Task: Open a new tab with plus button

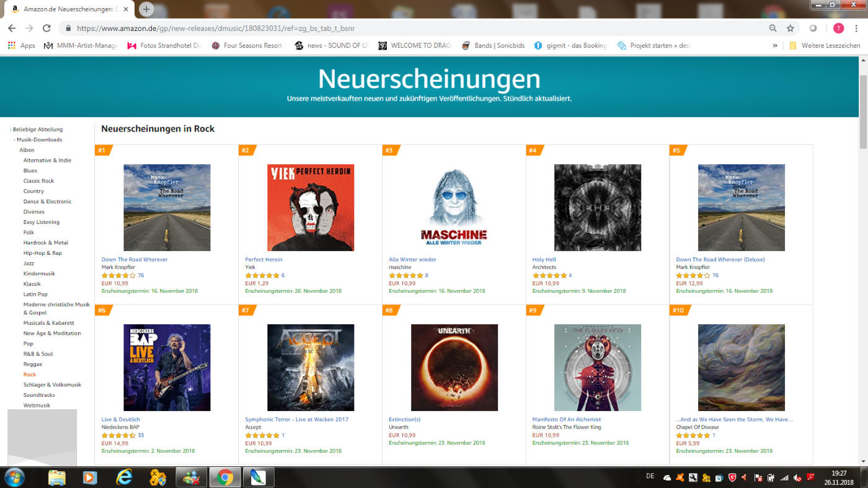Action: tap(146, 9)
